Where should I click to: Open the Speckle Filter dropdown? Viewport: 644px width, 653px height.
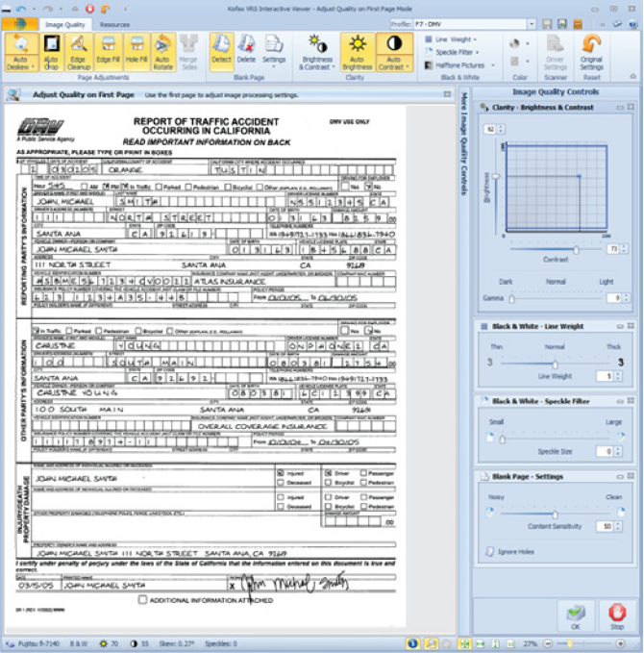click(455, 52)
